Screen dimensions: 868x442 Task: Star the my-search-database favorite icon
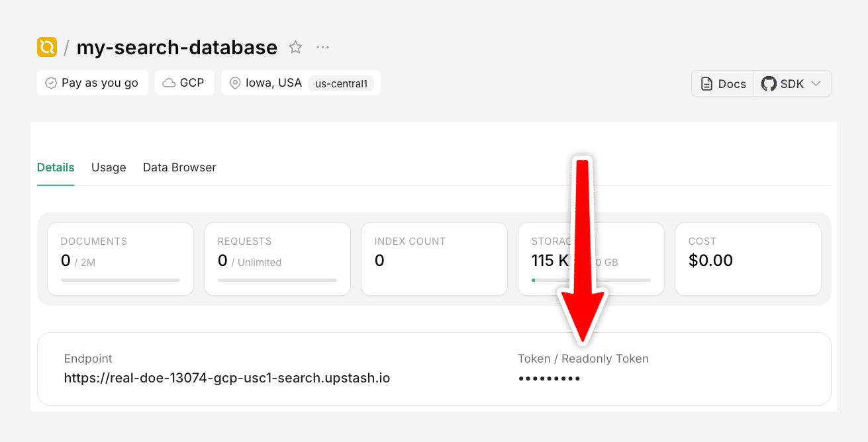[295, 47]
